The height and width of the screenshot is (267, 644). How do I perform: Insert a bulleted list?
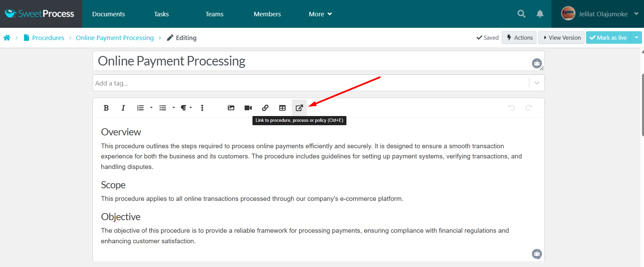tap(163, 108)
